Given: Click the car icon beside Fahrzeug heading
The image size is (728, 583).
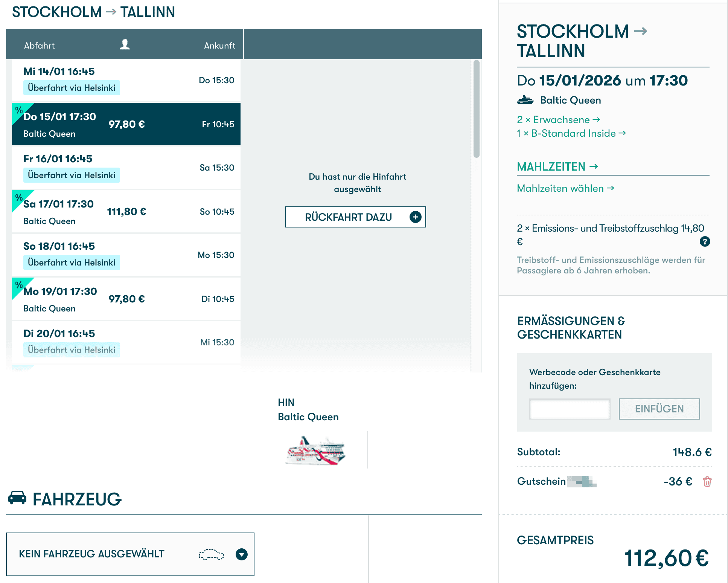Looking at the screenshot, I should point(17,498).
